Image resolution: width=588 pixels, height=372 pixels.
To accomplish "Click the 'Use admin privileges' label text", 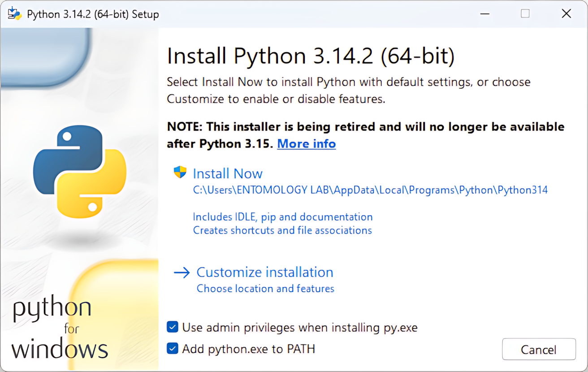I will [299, 328].
